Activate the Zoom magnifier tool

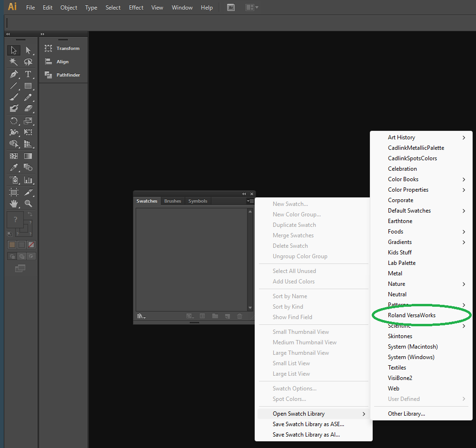pos(28,204)
